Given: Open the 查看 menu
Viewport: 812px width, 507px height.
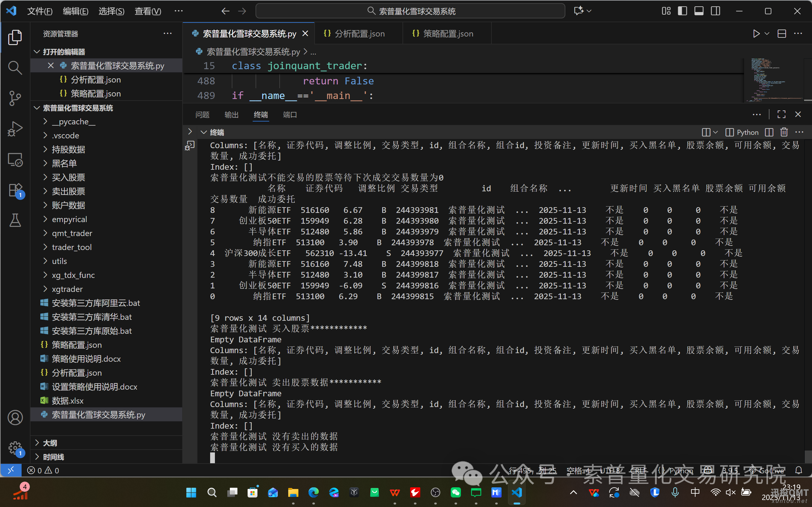Looking at the screenshot, I should pos(148,11).
